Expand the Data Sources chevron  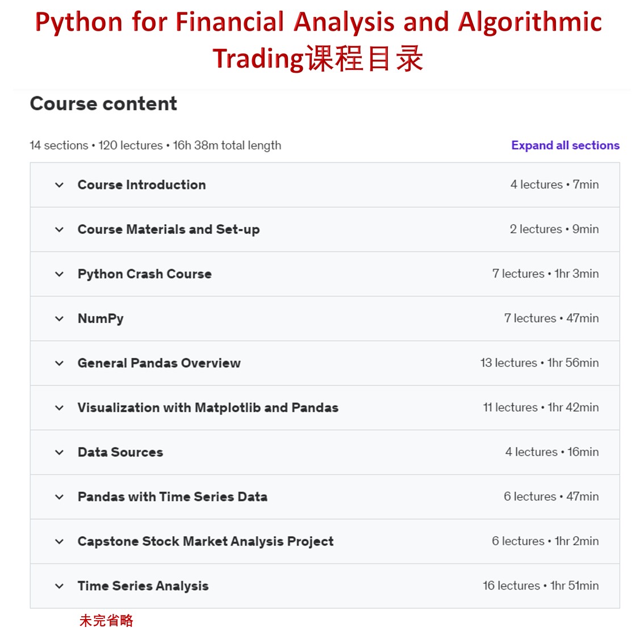coord(59,452)
